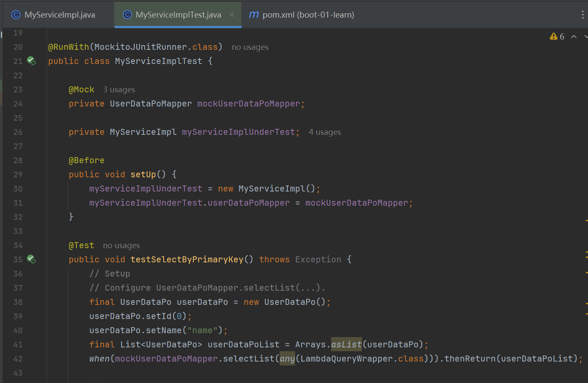
Task: Place cursor on MockitoJUnitRunner class name
Action: click(141, 47)
